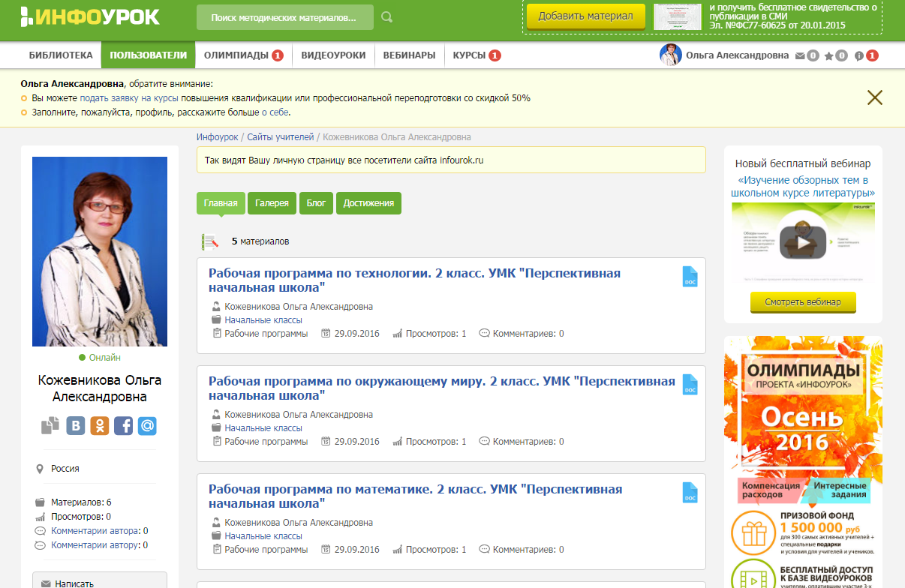This screenshot has width=905, height=588.
Task: Click the Mail.ru blue icon
Action: click(148, 426)
